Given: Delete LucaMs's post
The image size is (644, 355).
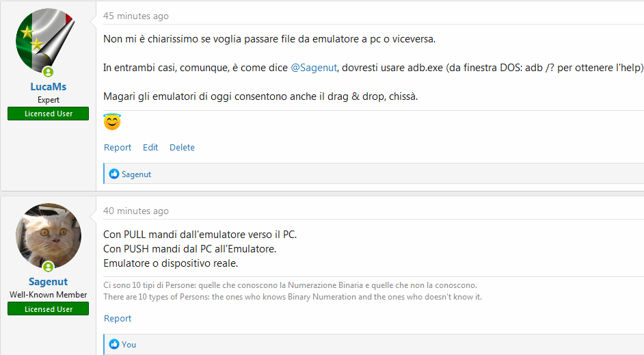Looking at the screenshot, I should tap(182, 148).
